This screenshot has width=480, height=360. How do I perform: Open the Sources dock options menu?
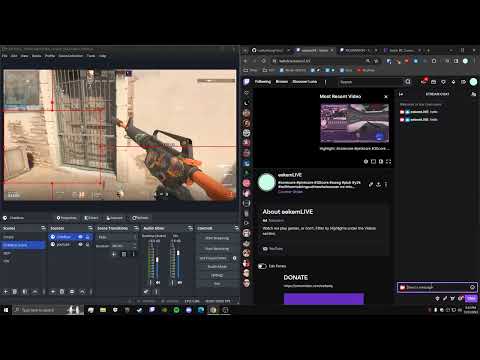[x=90, y=228]
